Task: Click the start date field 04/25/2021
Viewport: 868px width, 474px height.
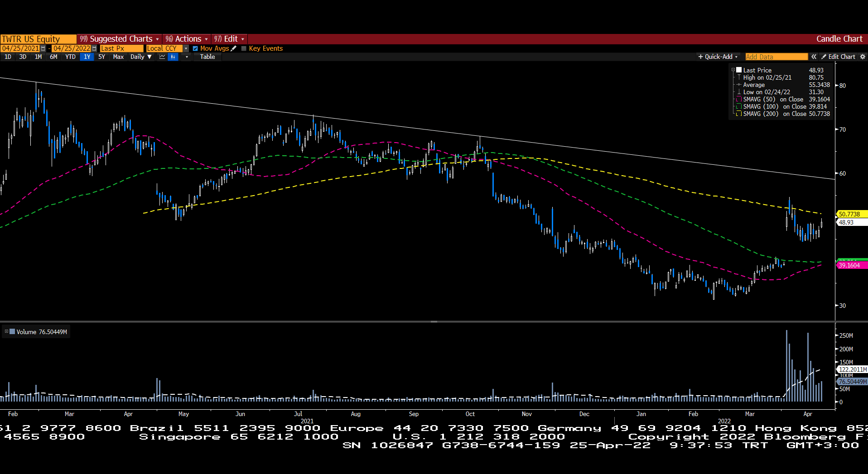Action: click(x=20, y=48)
